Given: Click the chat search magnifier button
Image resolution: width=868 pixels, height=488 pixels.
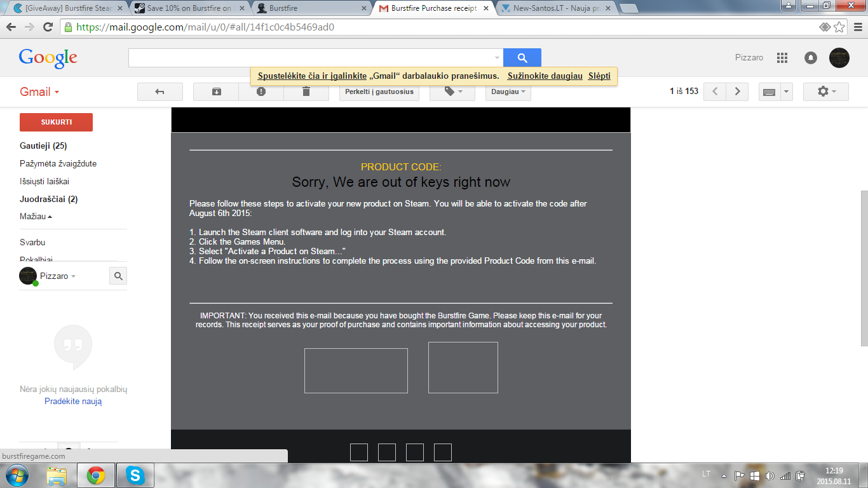Looking at the screenshot, I should point(118,276).
